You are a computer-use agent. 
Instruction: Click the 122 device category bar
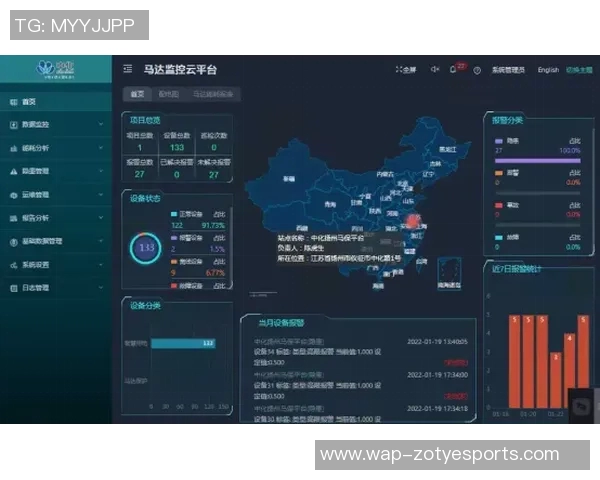183,343
